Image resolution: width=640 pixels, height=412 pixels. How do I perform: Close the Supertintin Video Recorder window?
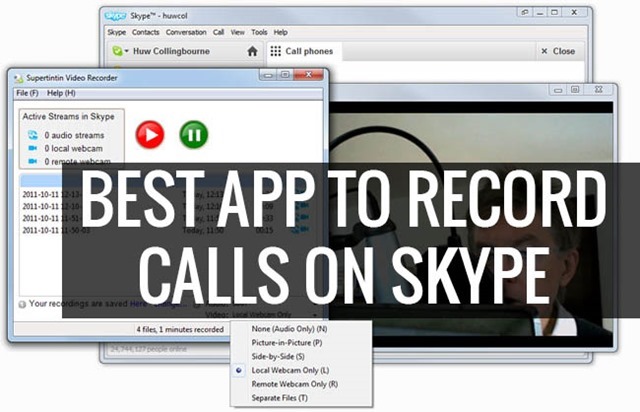tap(309, 74)
